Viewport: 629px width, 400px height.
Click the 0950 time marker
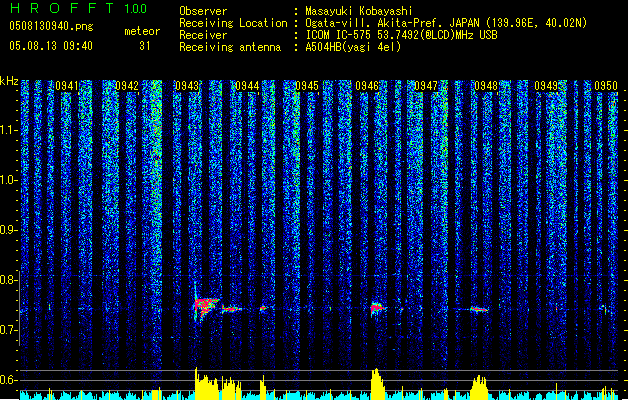(x=606, y=86)
